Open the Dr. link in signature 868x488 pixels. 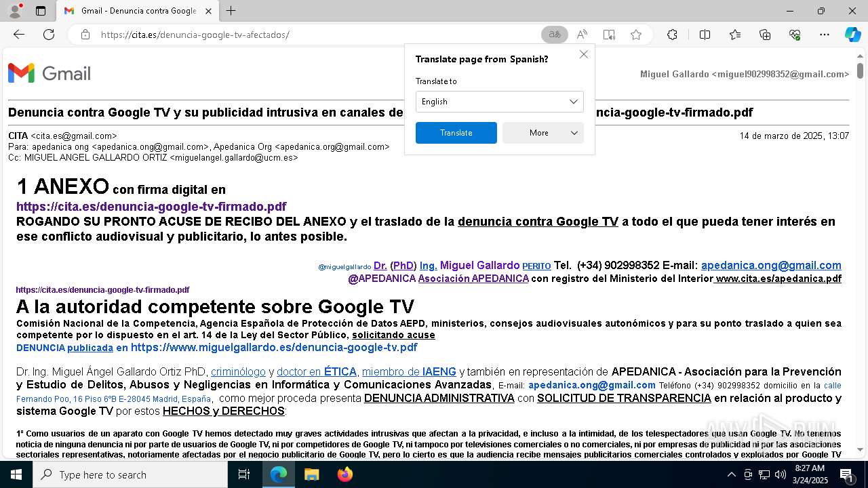380,266
